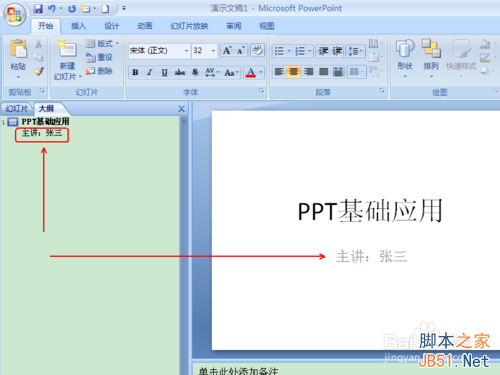The width and height of the screenshot is (500, 375).
Task: Switch to the 设计 ribbon tab
Action: click(x=112, y=26)
